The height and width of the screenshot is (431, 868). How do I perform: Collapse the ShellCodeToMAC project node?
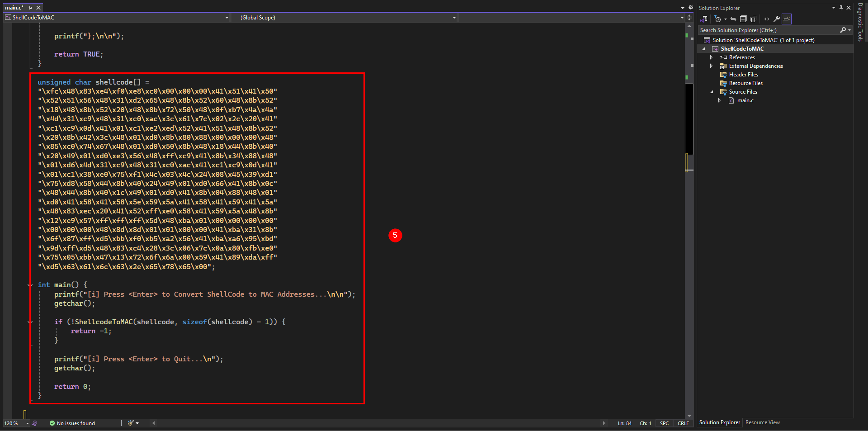tap(703, 49)
